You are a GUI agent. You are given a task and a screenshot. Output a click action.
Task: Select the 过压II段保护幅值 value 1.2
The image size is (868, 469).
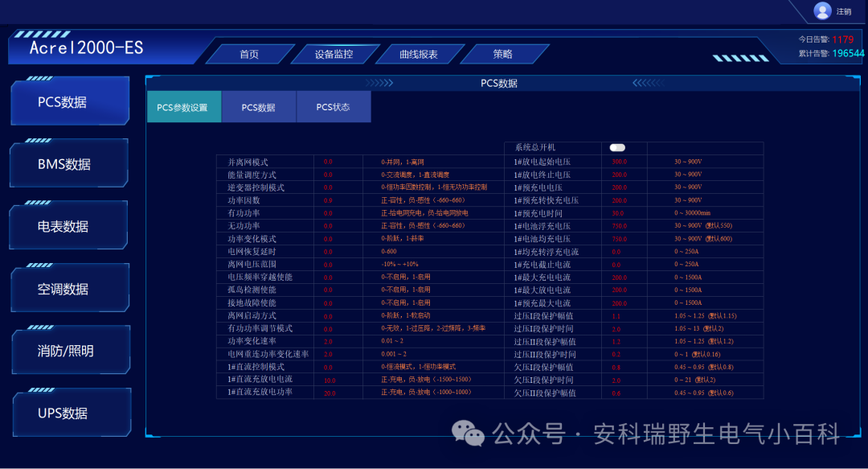pos(616,342)
